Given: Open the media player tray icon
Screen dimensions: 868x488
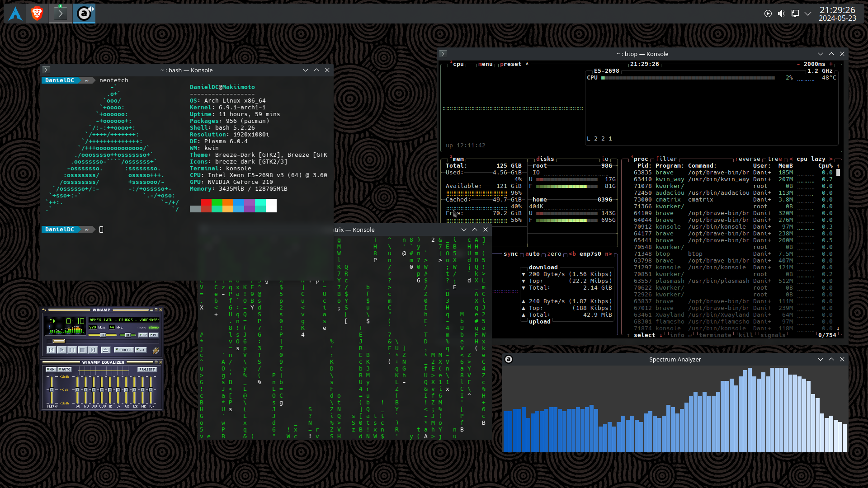Looking at the screenshot, I should pyautogui.click(x=768, y=14).
